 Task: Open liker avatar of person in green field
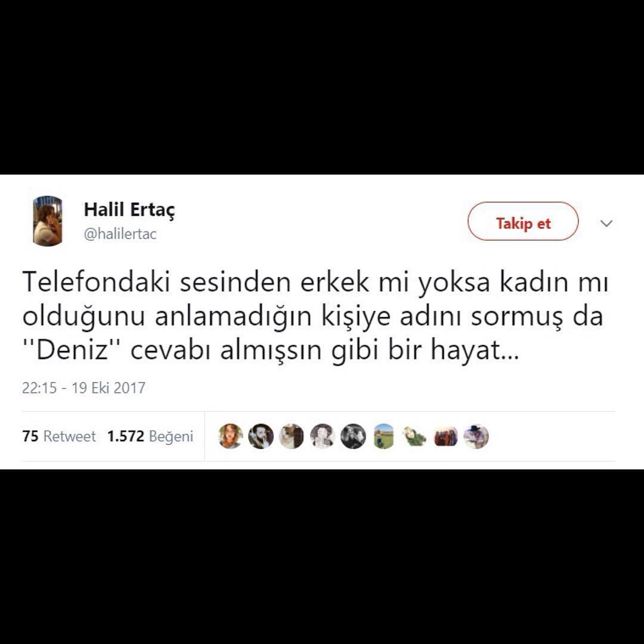384,436
